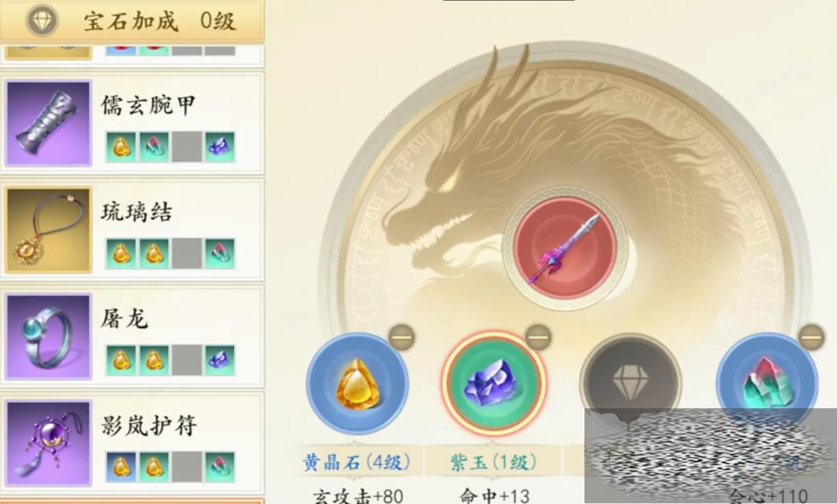Select the yellow crystal gem slot
The width and height of the screenshot is (837, 504).
click(x=357, y=384)
